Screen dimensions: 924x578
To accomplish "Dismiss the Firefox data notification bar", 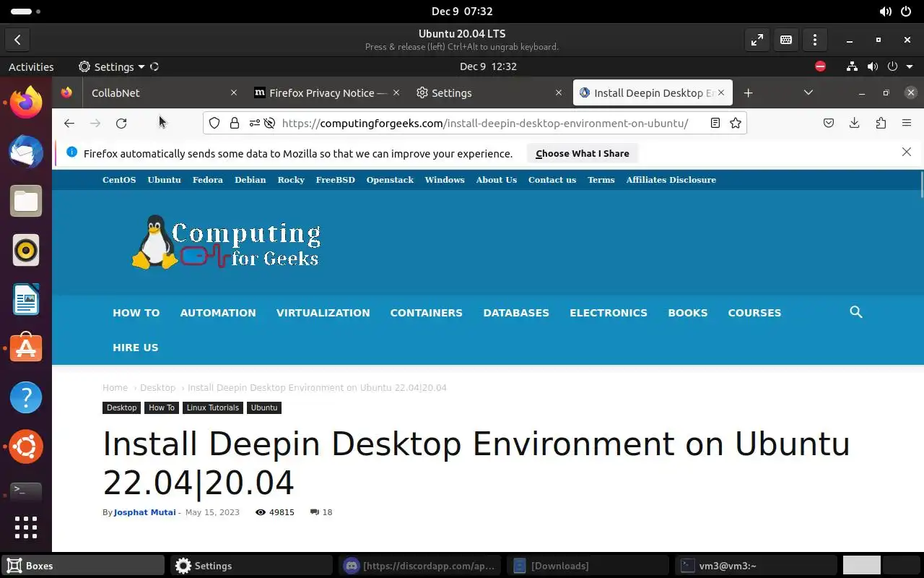I will point(907,152).
